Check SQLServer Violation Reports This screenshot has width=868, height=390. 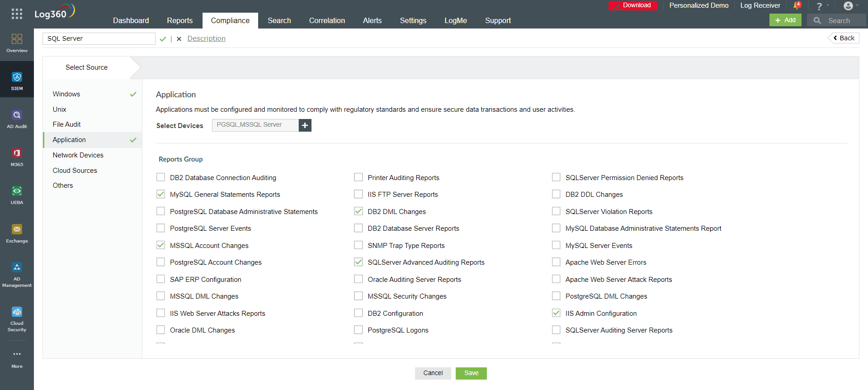click(x=556, y=211)
